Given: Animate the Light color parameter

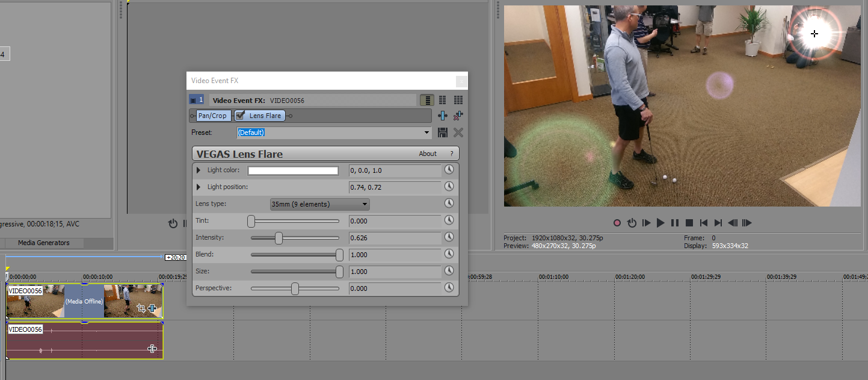Looking at the screenshot, I should tap(449, 170).
